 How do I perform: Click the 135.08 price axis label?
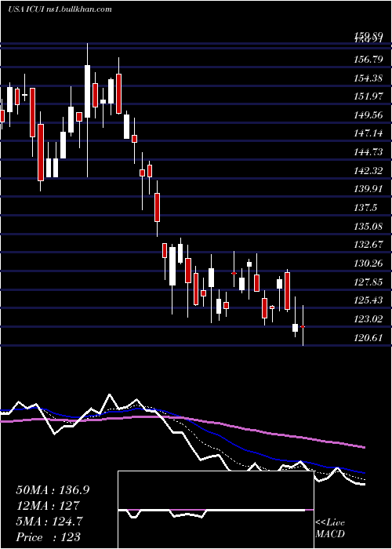(367, 227)
